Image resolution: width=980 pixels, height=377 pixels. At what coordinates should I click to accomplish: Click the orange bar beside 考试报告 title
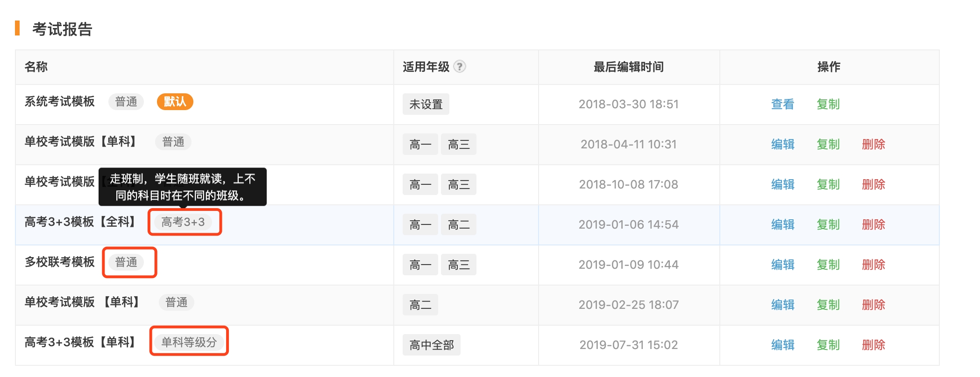pos(18,29)
